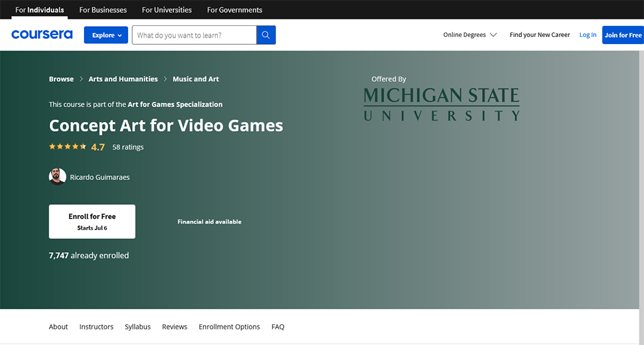This screenshot has height=345, width=644.
Task: Go to the Reviews section
Action: click(x=174, y=327)
